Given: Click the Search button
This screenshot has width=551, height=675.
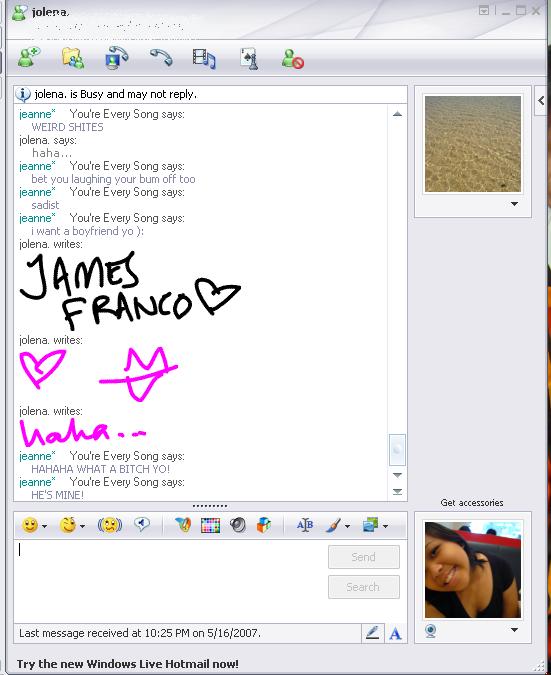Looking at the screenshot, I should coord(364,587).
